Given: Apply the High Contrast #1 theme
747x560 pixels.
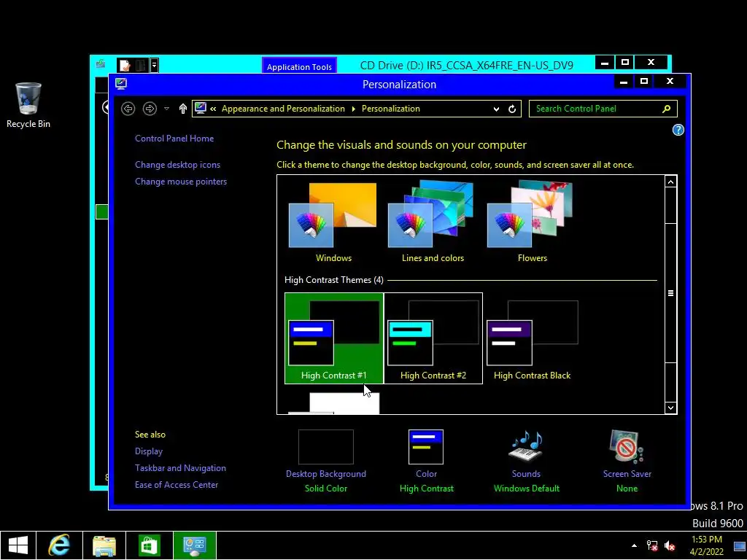Looking at the screenshot, I should point(334,338).
